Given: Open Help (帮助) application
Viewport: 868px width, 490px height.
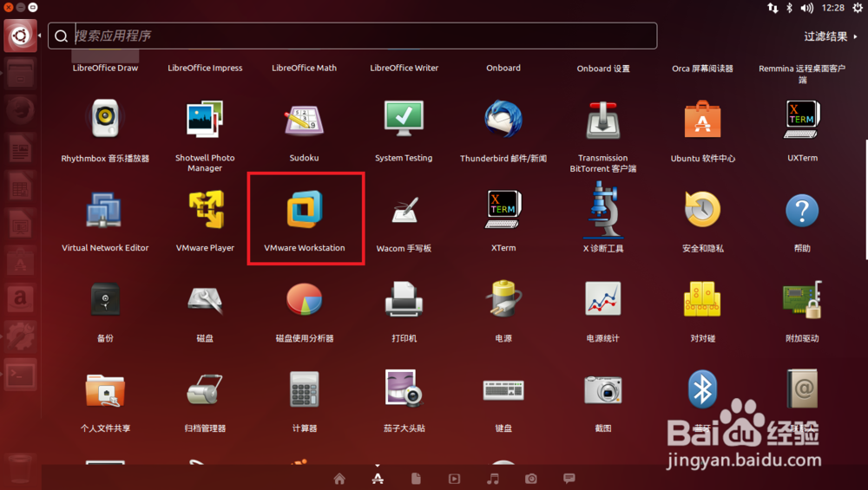Looking at the screenshot, I should pos(802,210).
